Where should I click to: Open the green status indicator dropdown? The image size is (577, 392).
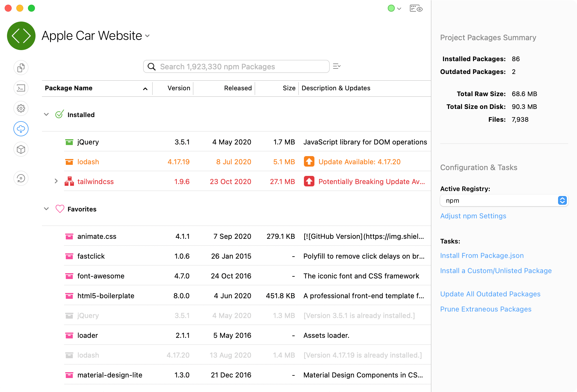point(394,8)
